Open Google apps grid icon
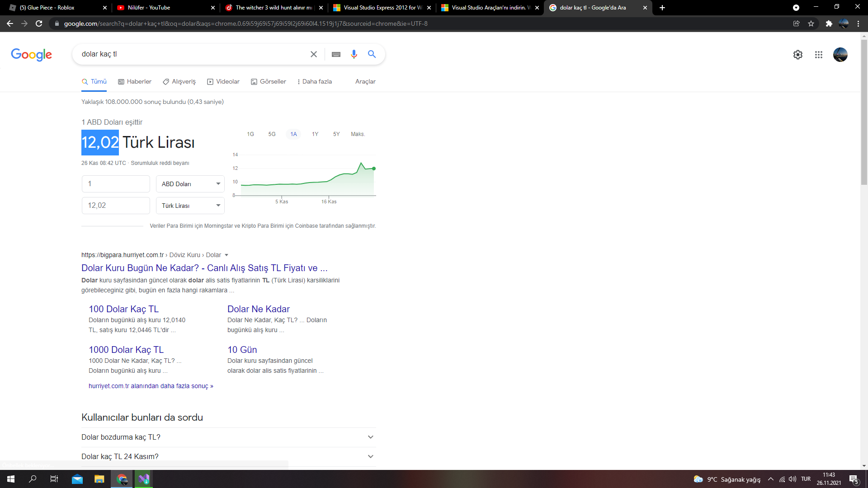The height and width of the screenshot is (488, 868). [818, 55]
